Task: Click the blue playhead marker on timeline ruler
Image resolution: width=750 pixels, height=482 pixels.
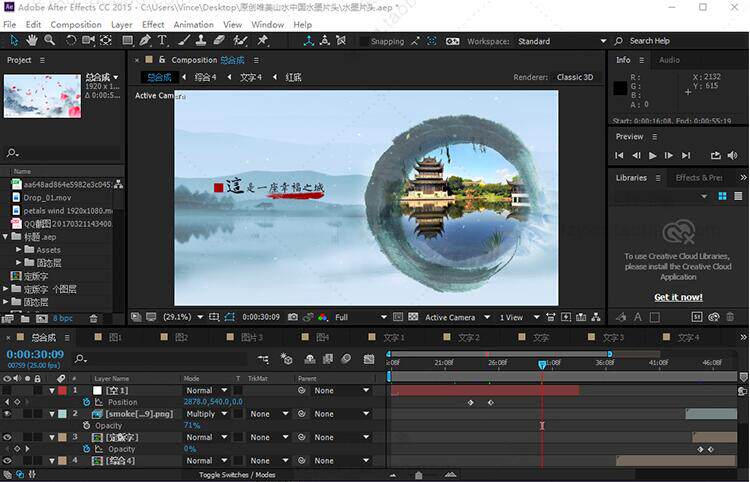Action: (542, 365)
